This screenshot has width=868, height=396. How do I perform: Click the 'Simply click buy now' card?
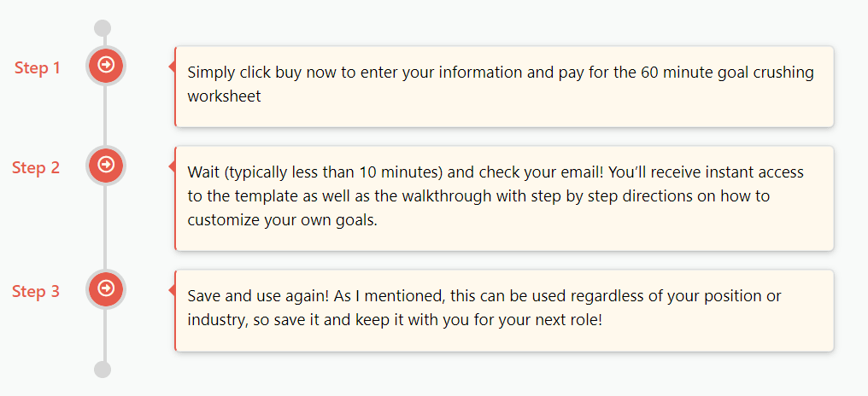[x=504, y=86]
